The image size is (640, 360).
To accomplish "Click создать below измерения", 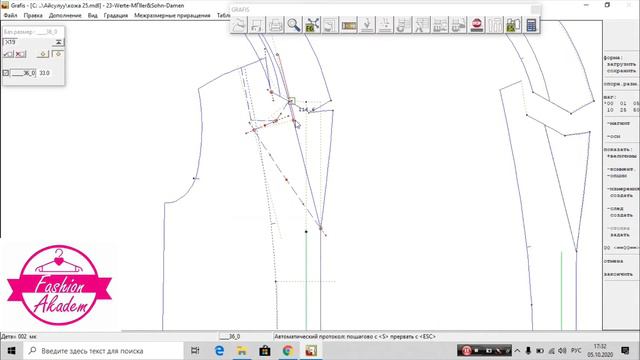I will click(x=621, y=196).
